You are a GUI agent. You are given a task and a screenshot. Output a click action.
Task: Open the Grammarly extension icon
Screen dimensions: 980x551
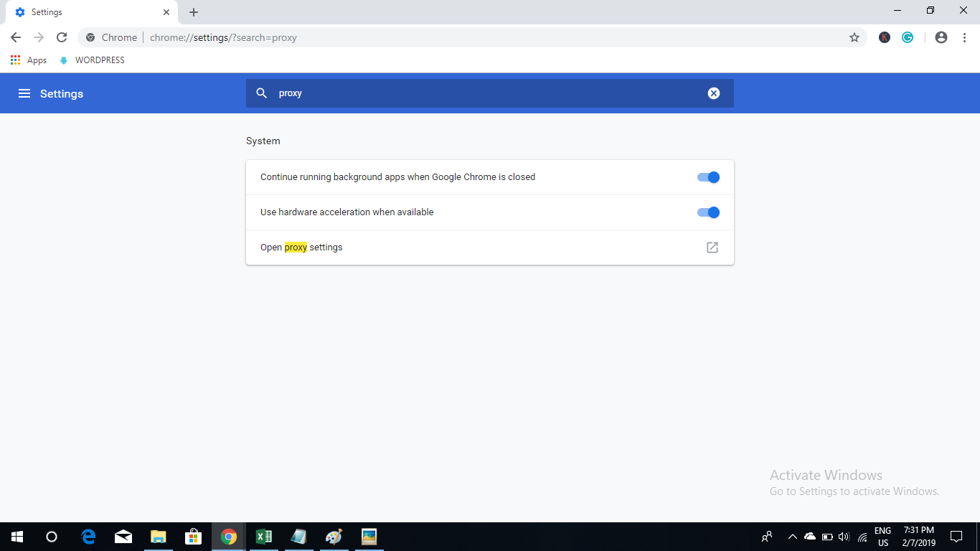click(x=908, y=37)
